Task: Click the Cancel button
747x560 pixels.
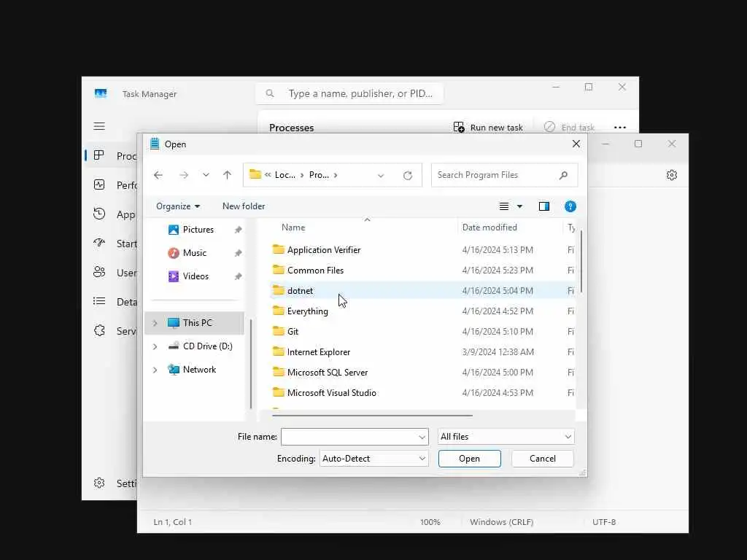Action: [542, 459]
